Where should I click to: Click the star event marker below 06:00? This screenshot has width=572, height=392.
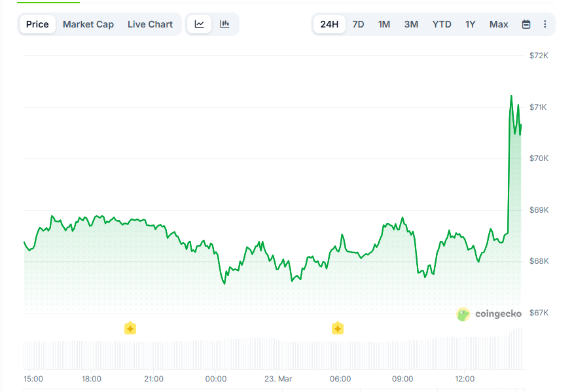337,328
